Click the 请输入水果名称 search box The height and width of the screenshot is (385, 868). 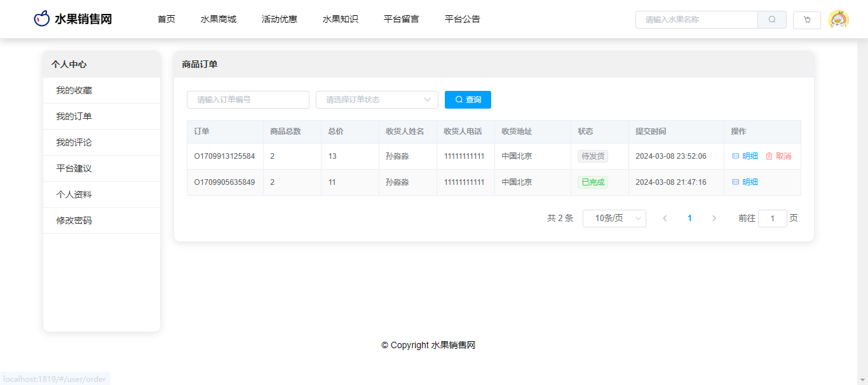(696, 20)
